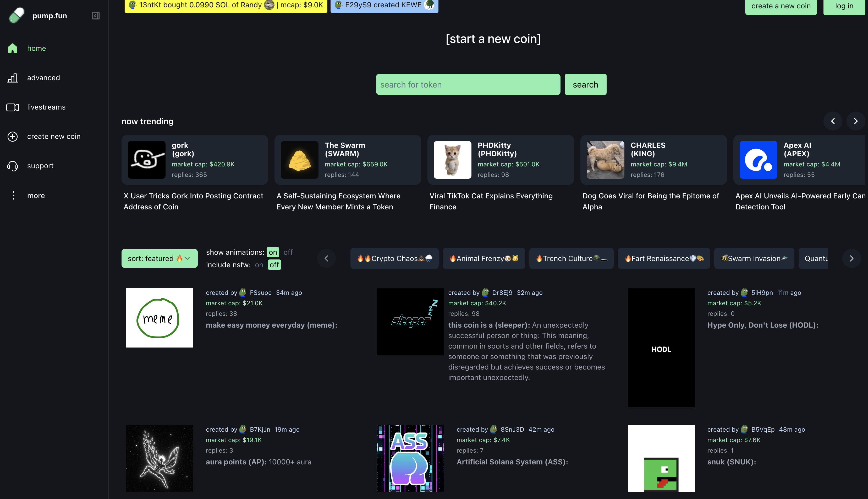Select the Animal Frenzy category tab

point(484,258)
